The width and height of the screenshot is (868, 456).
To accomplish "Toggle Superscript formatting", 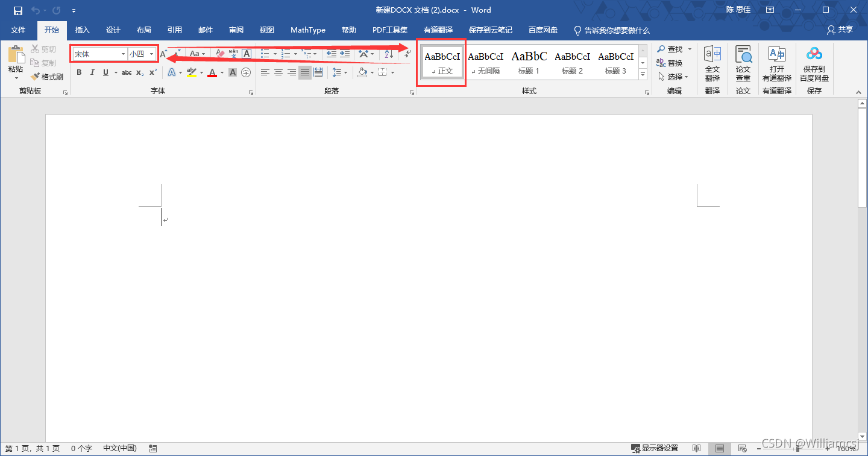I will [153, 72].
